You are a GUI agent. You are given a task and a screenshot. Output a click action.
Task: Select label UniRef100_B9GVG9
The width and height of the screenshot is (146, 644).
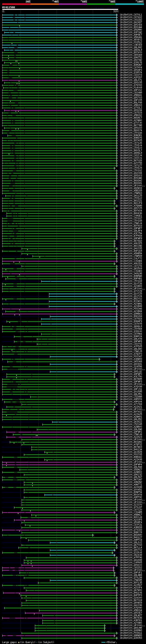131,316
